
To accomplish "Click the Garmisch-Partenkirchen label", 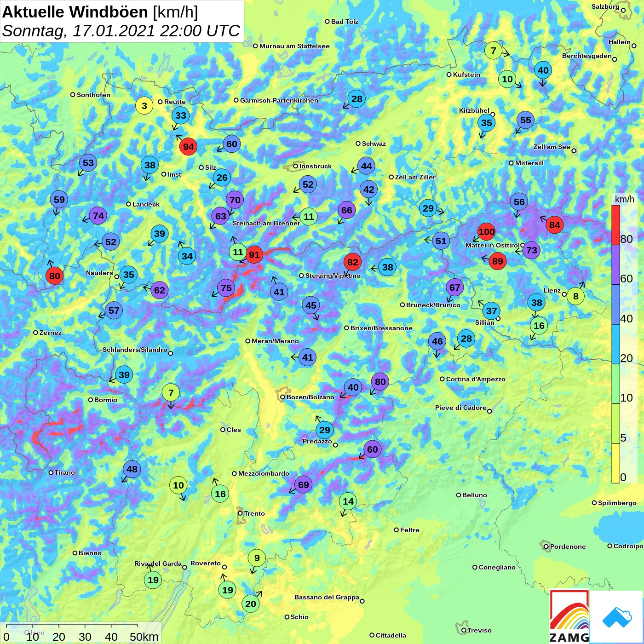I will tap(279, 100).
